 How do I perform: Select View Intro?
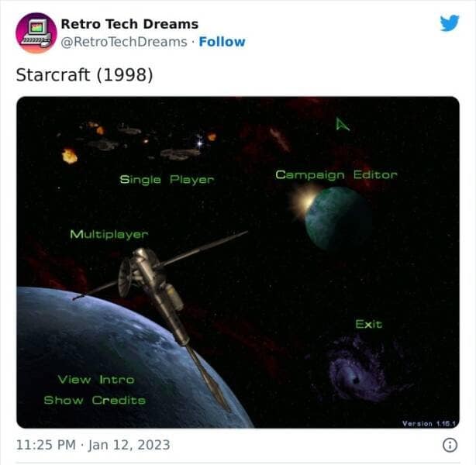tap(96, 380)
